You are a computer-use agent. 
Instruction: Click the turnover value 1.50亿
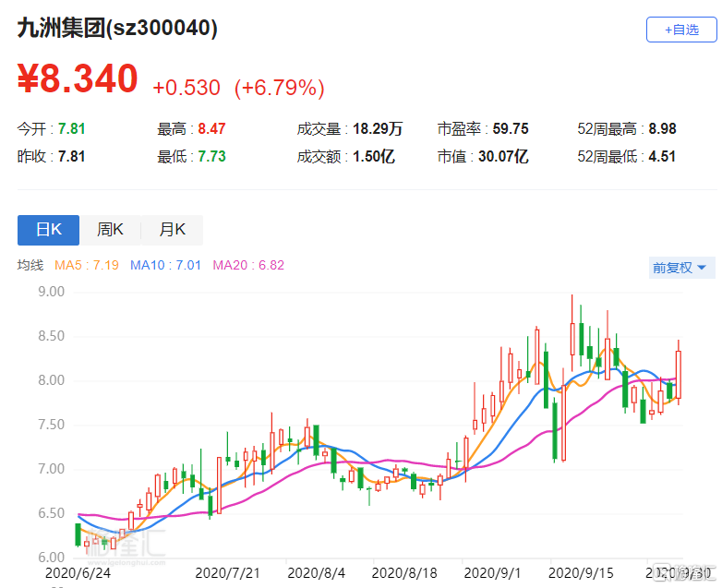[x=373, y=157]
